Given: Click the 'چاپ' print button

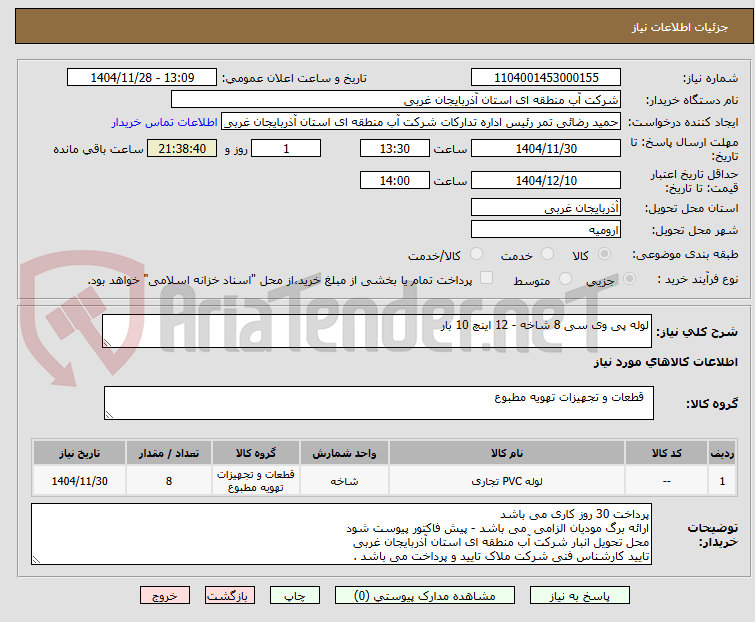Looking at the screenshot, I should tap(295, 596).
